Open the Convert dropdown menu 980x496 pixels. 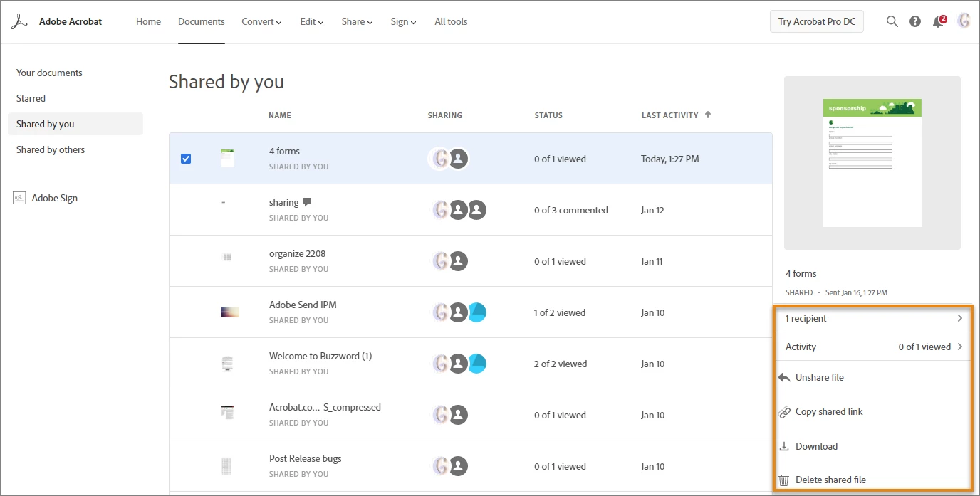[261, 21]
